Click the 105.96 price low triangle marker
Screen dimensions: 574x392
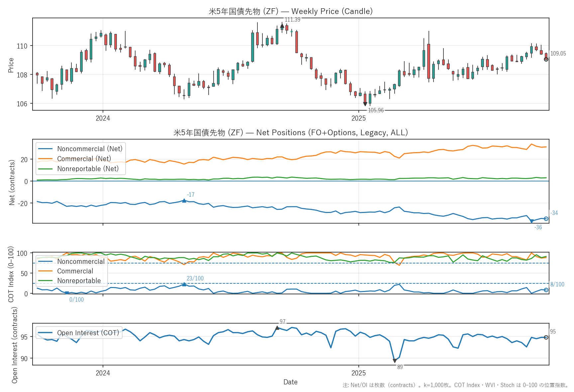[x=365, y=104]
